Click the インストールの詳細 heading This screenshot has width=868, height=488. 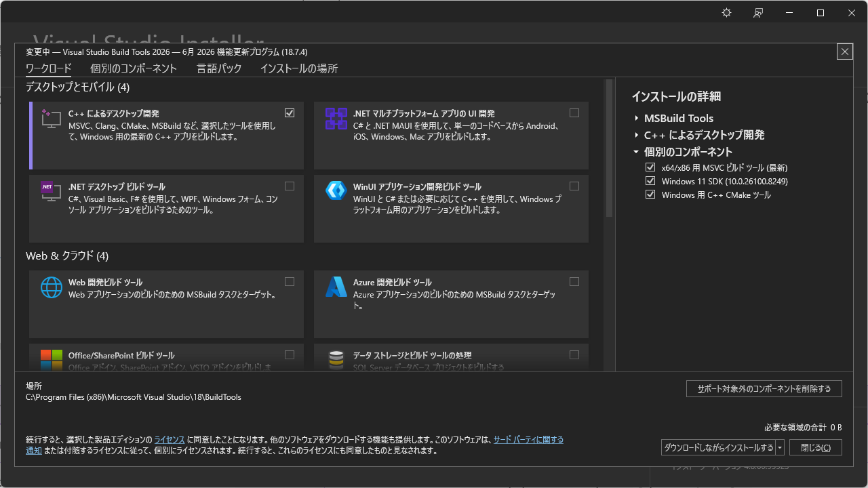(676, 96)
